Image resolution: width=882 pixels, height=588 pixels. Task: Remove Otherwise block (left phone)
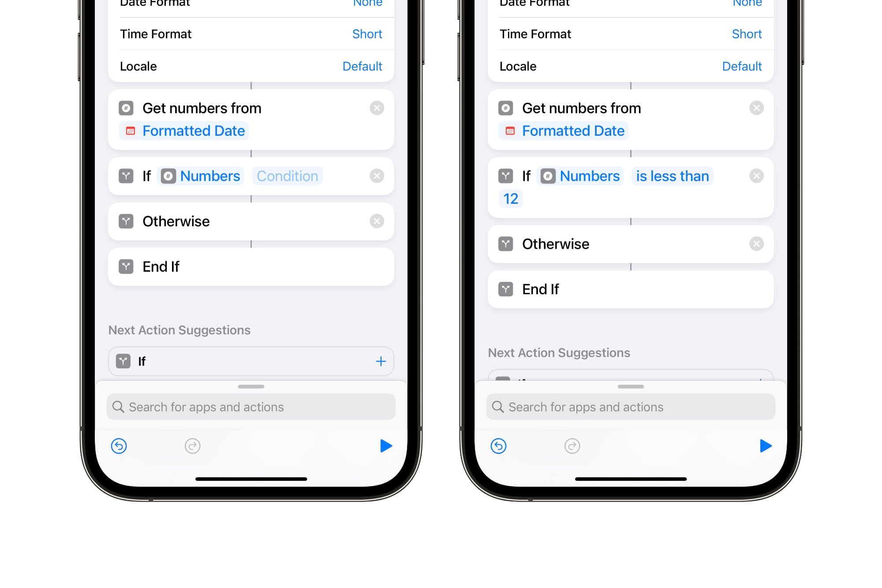tap(377, 221)
